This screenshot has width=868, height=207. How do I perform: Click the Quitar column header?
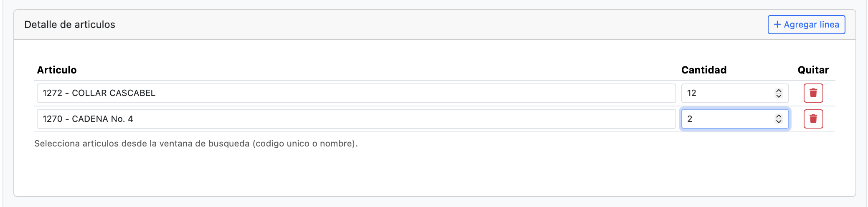813,70
